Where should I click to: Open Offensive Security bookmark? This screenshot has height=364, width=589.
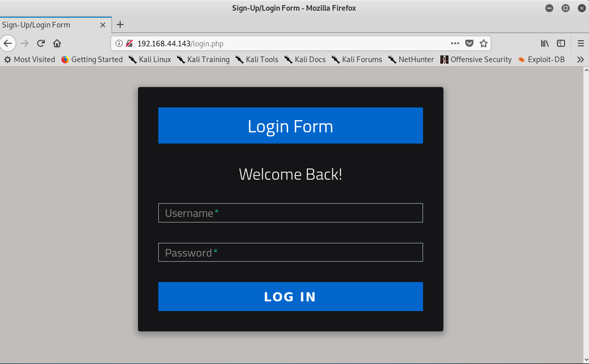click(476, 60)
